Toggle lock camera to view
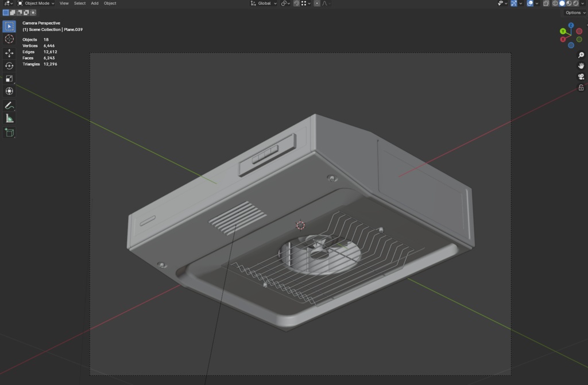 [x=581, y=87]
